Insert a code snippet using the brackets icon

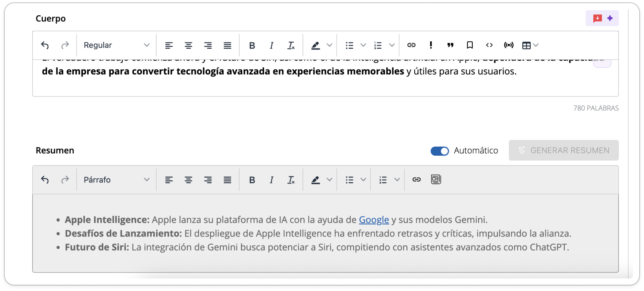489,45
